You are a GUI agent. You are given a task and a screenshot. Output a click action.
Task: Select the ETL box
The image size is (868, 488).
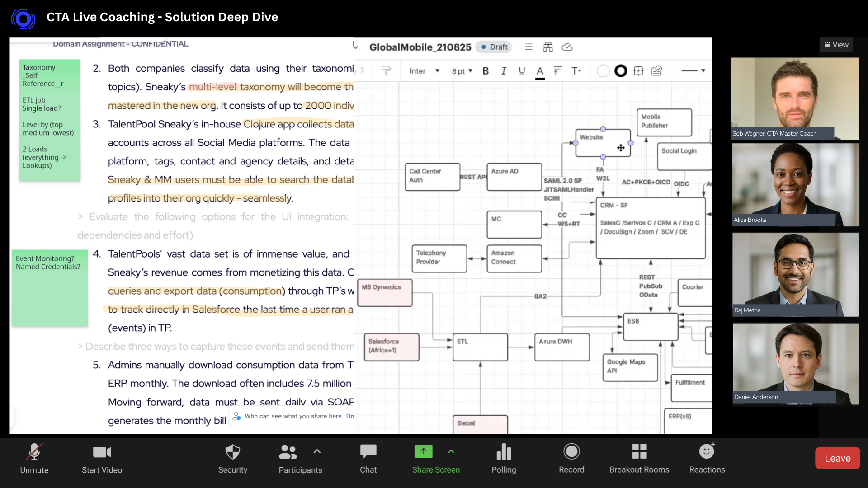click(x=480, y=347)
